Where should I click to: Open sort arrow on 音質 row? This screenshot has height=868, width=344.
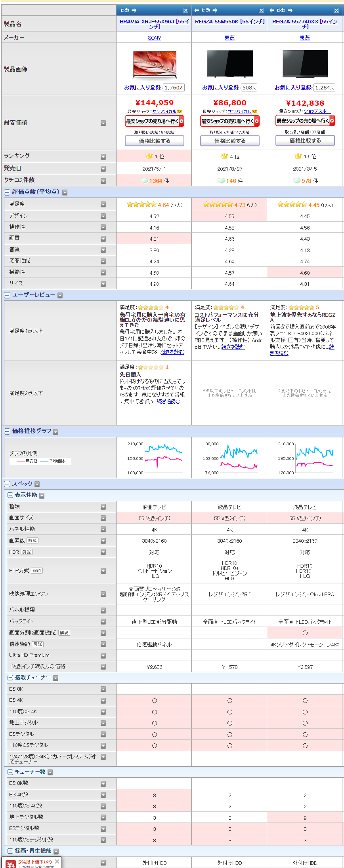[x=103, y=250]
